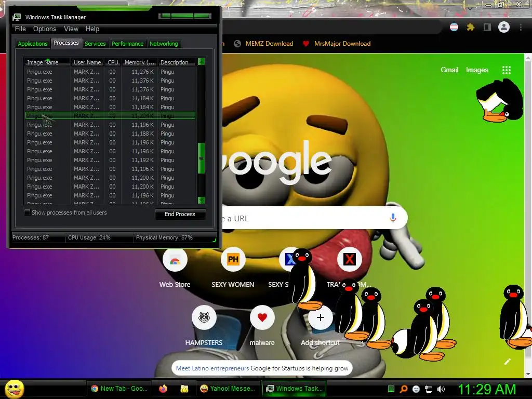The image size is (532, 399).
Task: Open the File menu in Task Manager
Action: point(20,29)
